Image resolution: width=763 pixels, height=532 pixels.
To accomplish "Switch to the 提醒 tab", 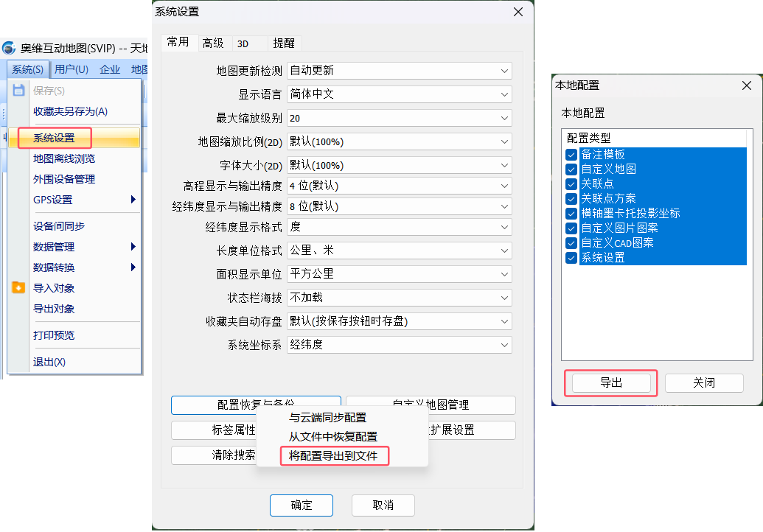I will pyautogui.click(x=284, y=43).
